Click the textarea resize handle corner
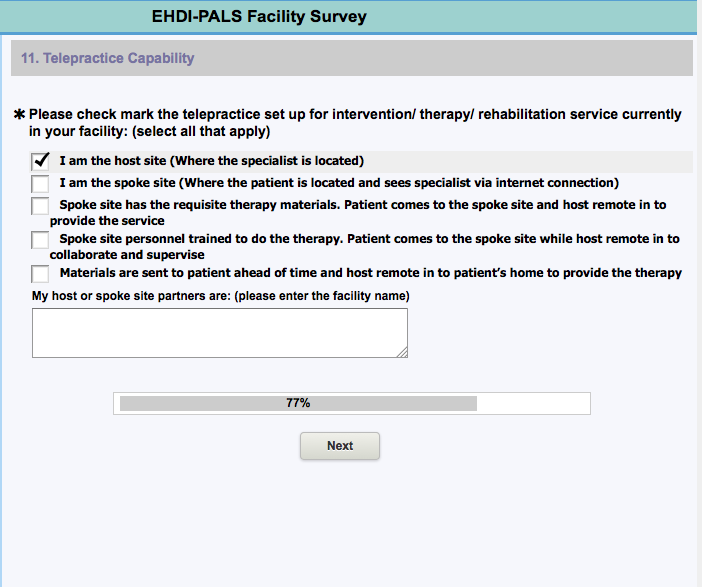 point(402,352)
